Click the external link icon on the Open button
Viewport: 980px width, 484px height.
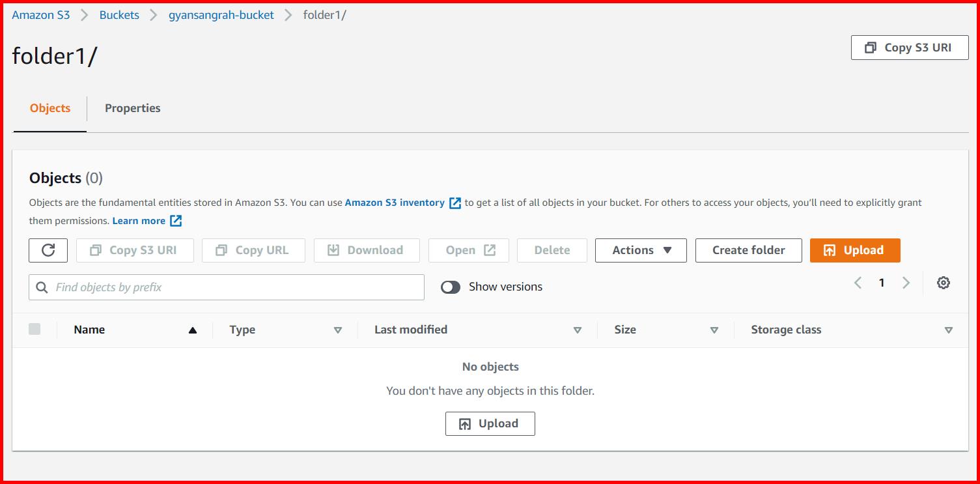(489, 249)
